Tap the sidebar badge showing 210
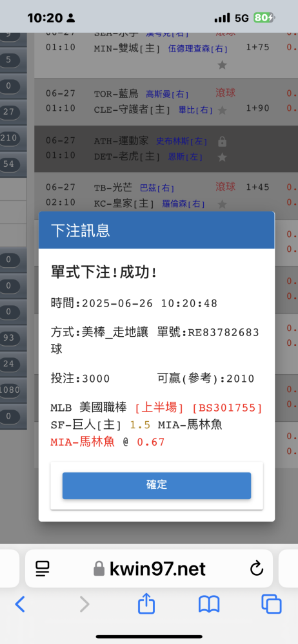Image resolution: width=298 pixels, height=644 pixels. click(8, 138)
